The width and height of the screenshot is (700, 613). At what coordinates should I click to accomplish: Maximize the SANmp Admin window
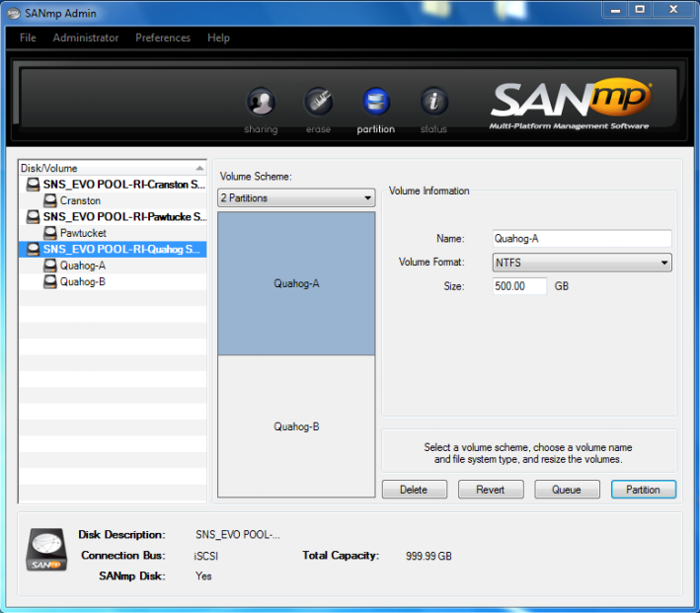(x=640, y=10)
